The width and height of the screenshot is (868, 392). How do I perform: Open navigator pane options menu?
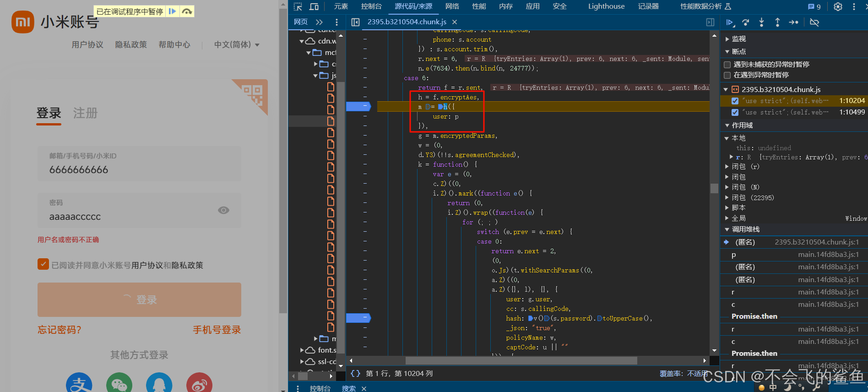(x=336, y=22)
